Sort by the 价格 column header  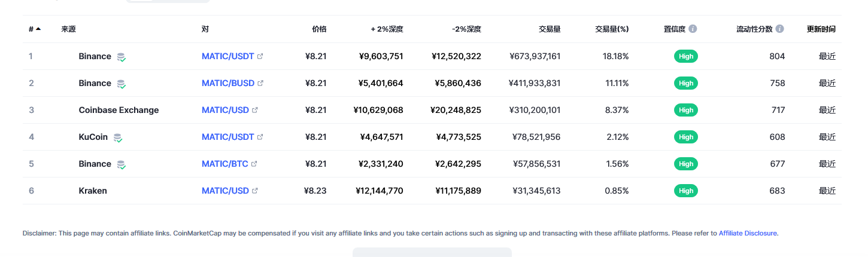point(319,29)
